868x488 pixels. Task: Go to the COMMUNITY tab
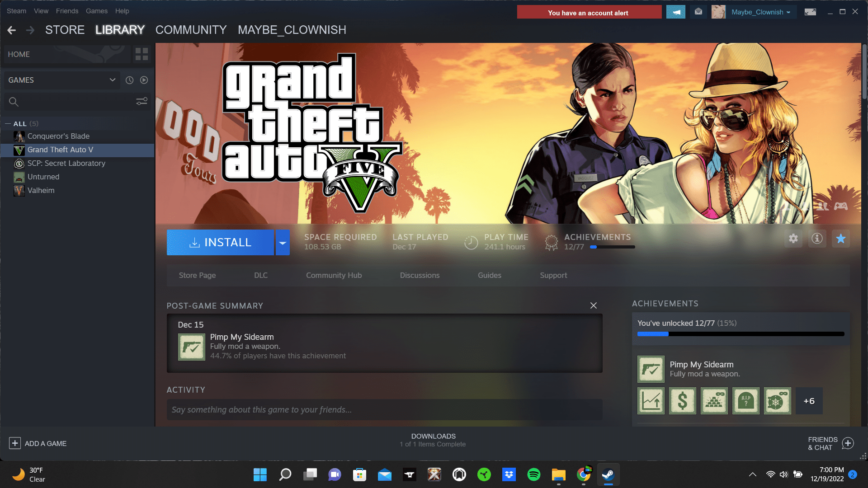pyautogui.click(x=191, y=30)
